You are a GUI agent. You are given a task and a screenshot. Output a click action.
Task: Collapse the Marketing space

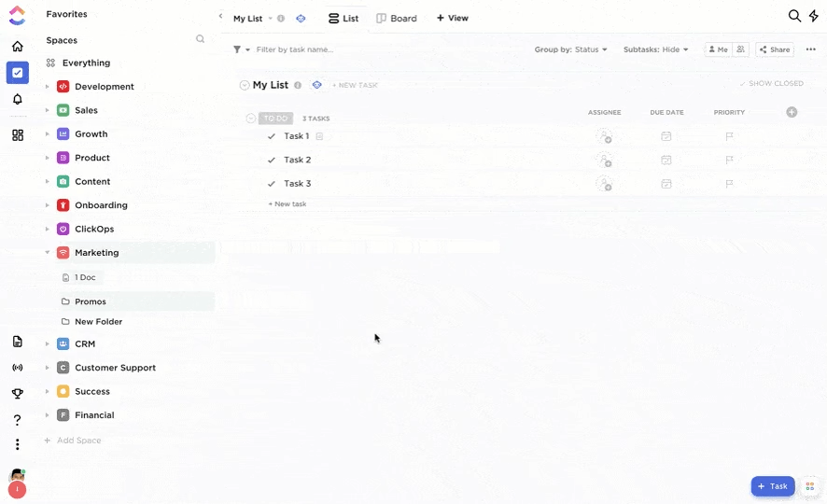click(x=47, y=253)
